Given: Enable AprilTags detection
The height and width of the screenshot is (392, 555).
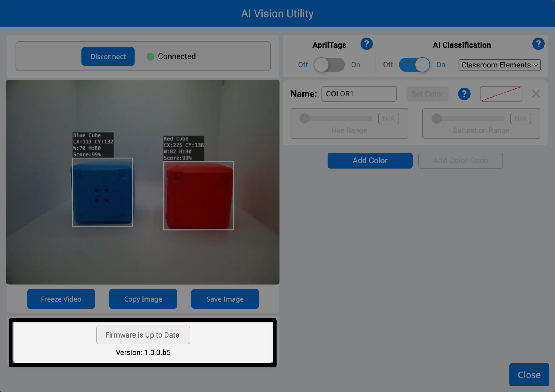Looking at the screenshot, I should coord(329,64).
